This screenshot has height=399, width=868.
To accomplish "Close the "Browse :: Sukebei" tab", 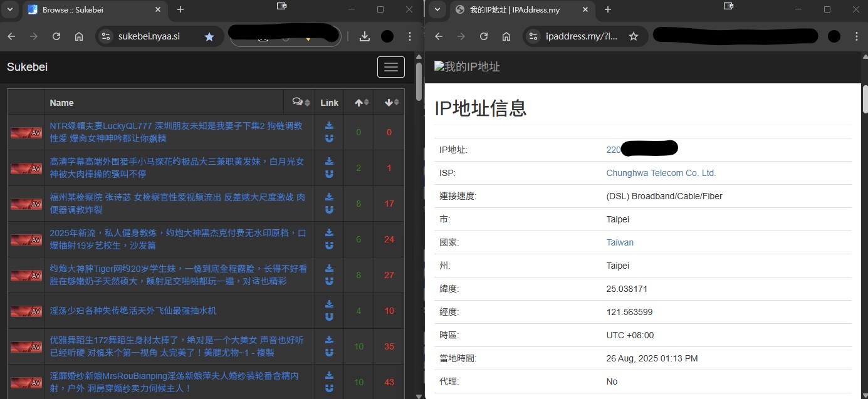I will 158,9.
